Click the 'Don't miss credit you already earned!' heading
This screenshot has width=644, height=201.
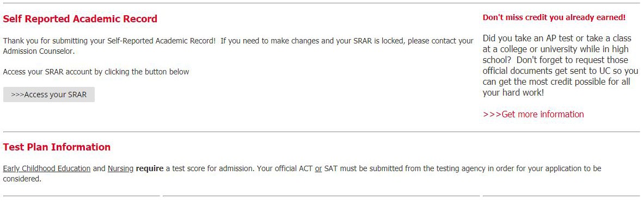(554, 17)
